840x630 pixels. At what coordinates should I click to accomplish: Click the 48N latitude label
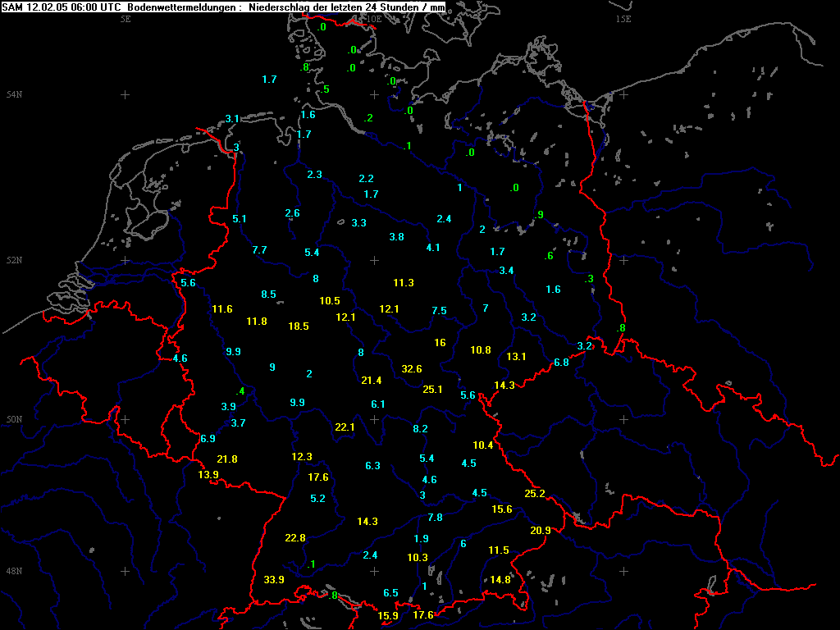tap(12, 571)
